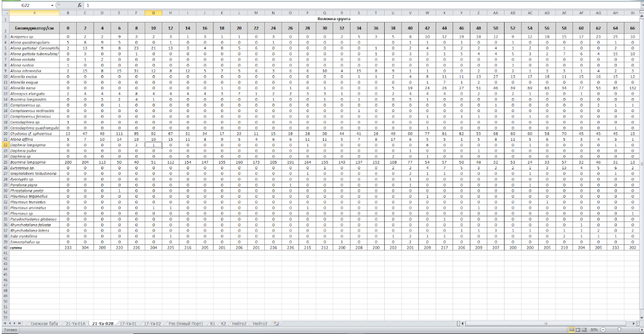Select column G header

click(153, 12)
